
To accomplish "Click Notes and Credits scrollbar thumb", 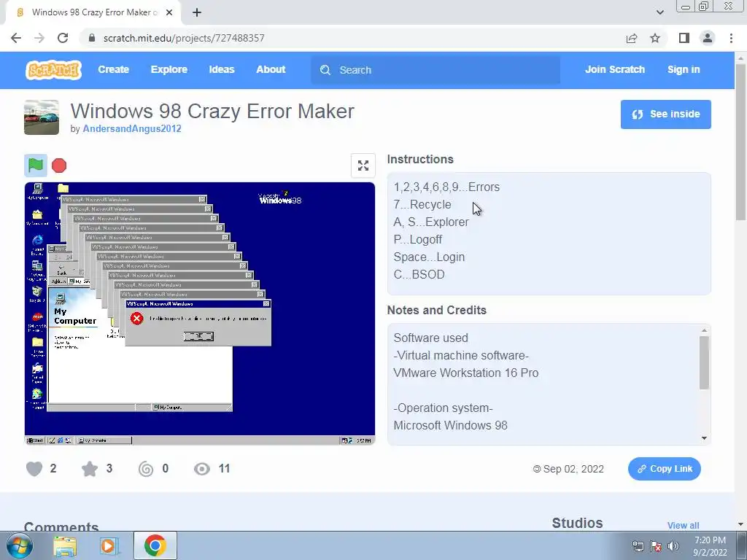I will (x=704, y=363).
